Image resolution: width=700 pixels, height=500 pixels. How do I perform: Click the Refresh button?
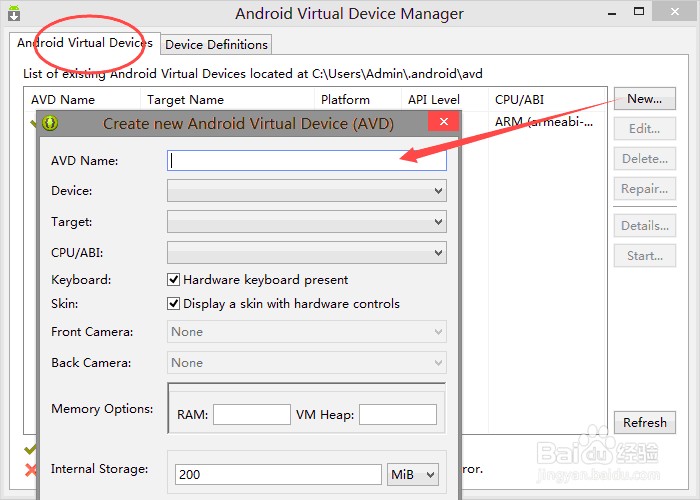click(645, 422)
